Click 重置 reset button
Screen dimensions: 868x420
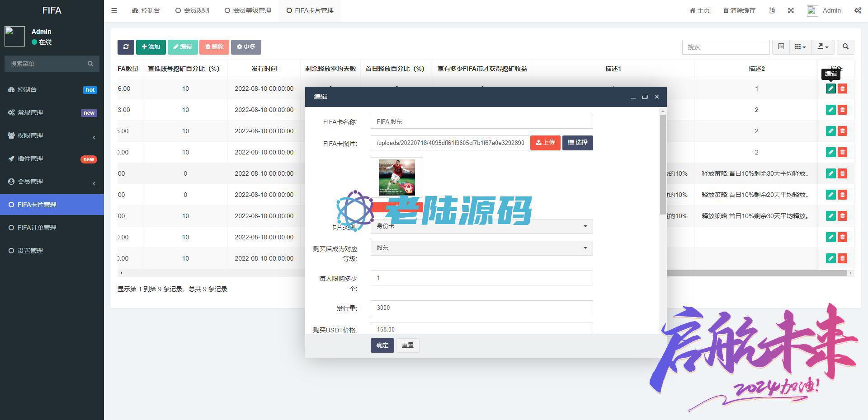[408, 345]
